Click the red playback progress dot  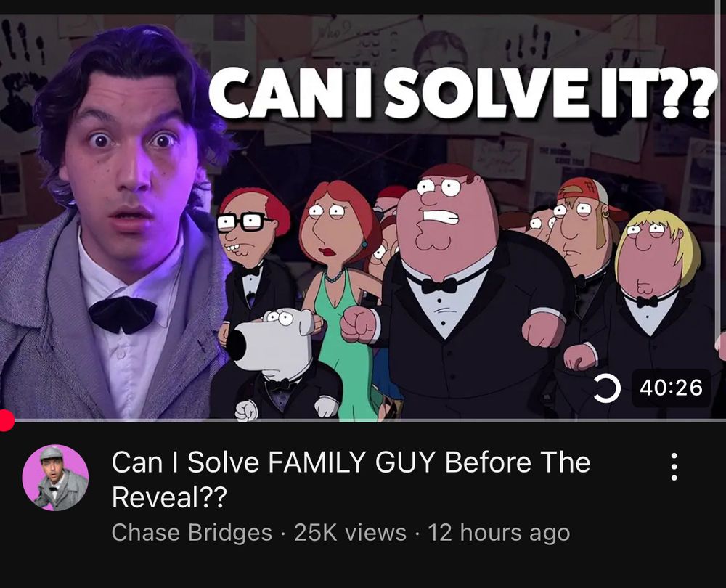pos(6,420)
